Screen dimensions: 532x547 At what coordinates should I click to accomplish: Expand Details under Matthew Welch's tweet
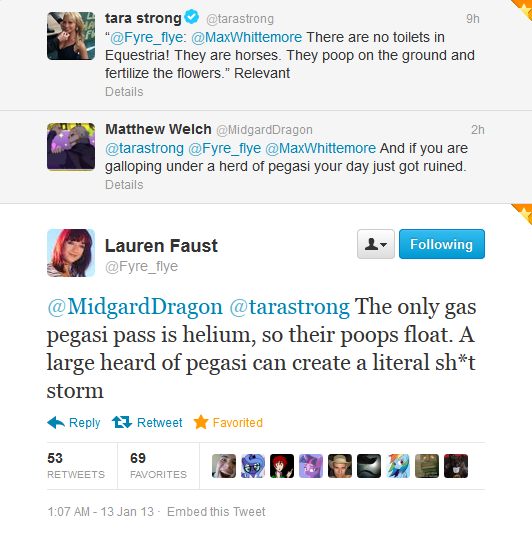pos(124,185)
